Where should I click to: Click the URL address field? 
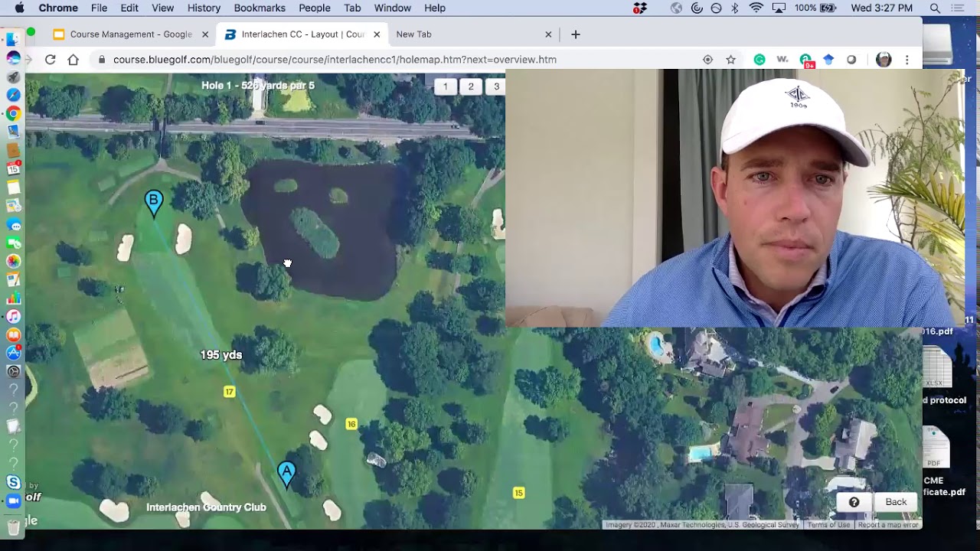(398, 60)
